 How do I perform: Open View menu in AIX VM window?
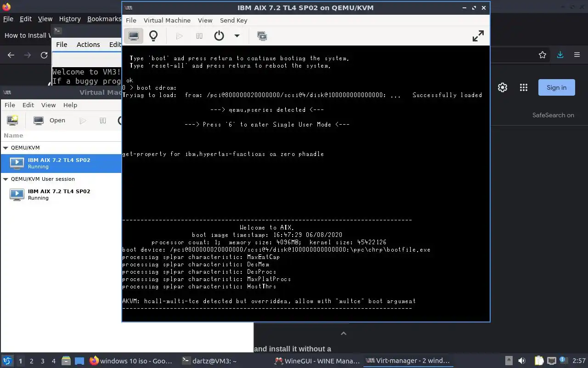point(205,20)
